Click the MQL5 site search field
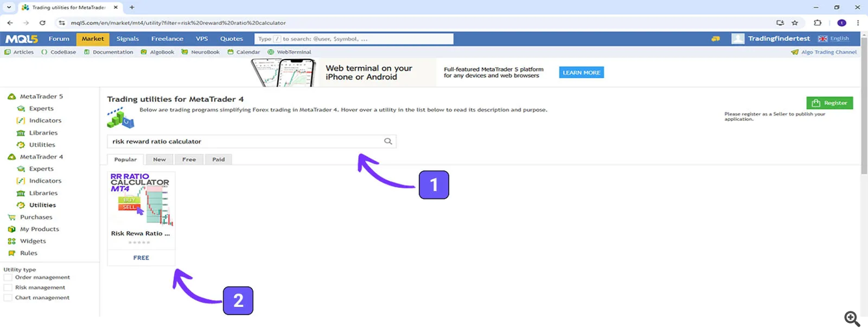The image size is (868, 334). pyautogui.click(x=354, y=39)
